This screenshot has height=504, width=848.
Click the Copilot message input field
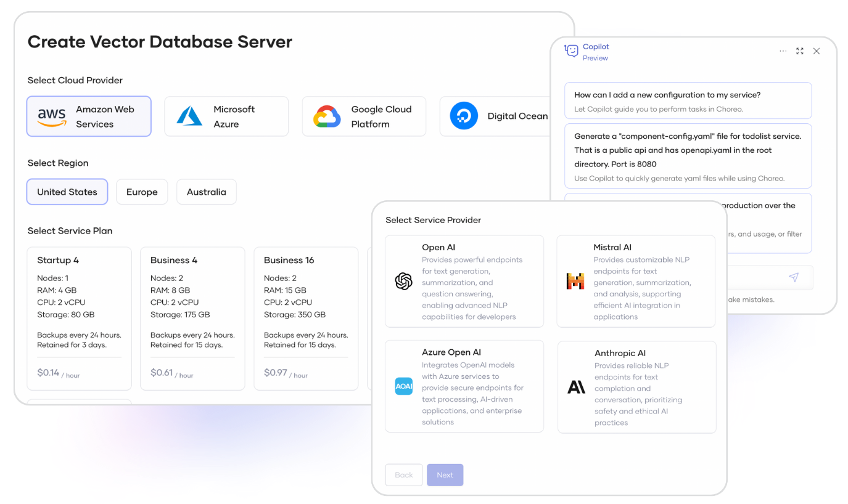click(x=769, y=277)
